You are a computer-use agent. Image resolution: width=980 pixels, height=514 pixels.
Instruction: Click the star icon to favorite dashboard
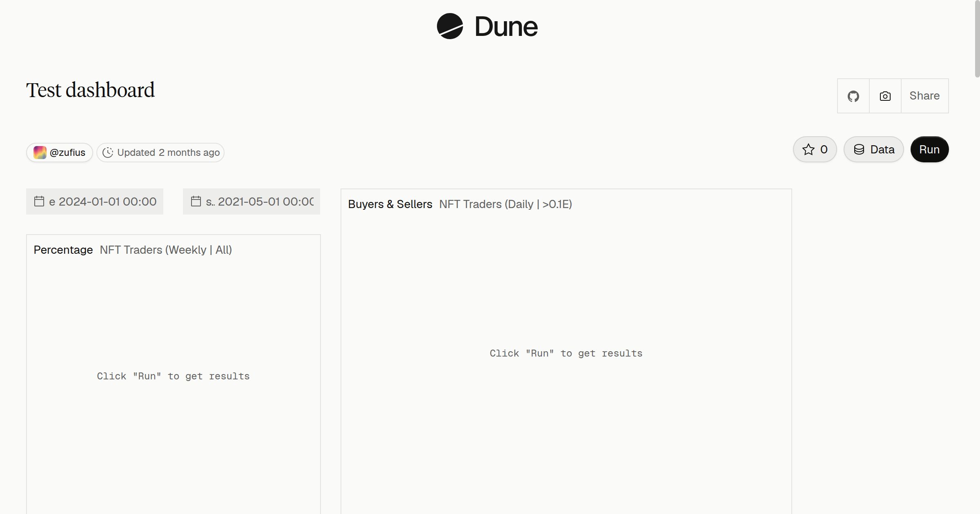(x=808, y=149)
